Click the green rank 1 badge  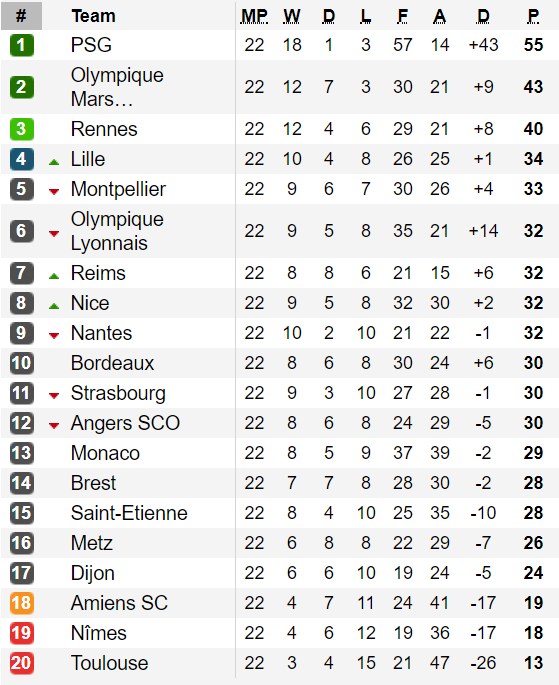tap(21, 45)
